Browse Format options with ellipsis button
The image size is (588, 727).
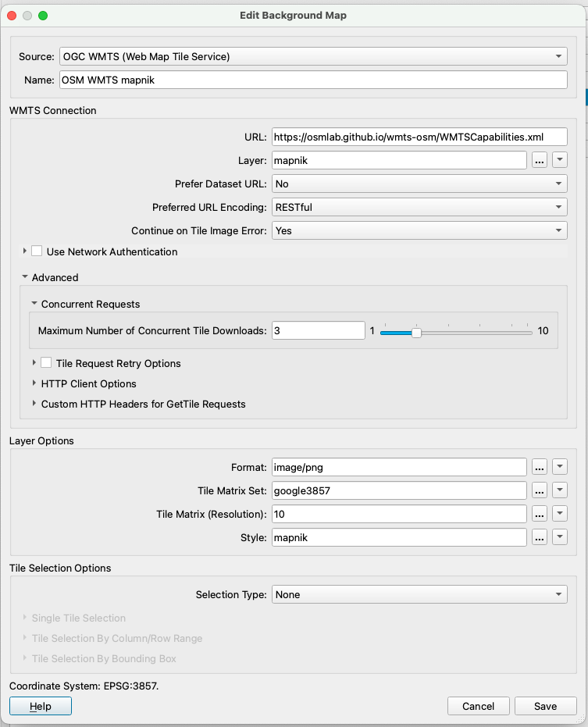539,467
